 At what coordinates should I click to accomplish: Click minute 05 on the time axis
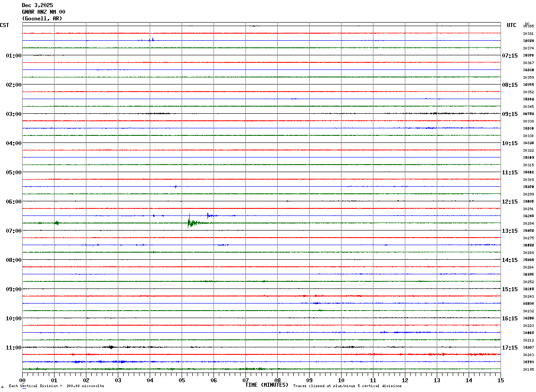point(182,380)
